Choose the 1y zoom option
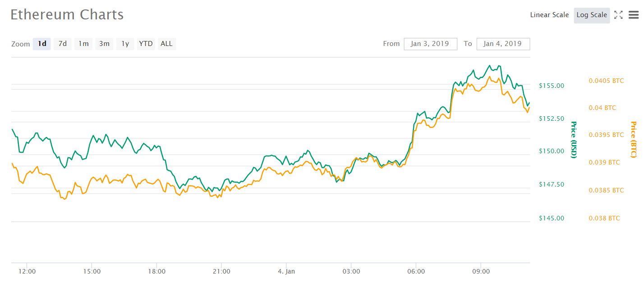 125,44
